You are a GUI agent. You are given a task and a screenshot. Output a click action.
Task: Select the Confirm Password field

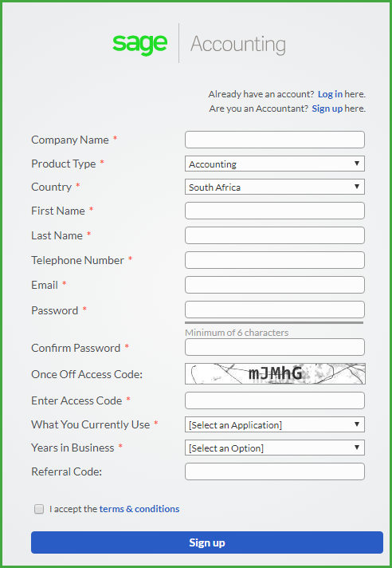[275, 347]
